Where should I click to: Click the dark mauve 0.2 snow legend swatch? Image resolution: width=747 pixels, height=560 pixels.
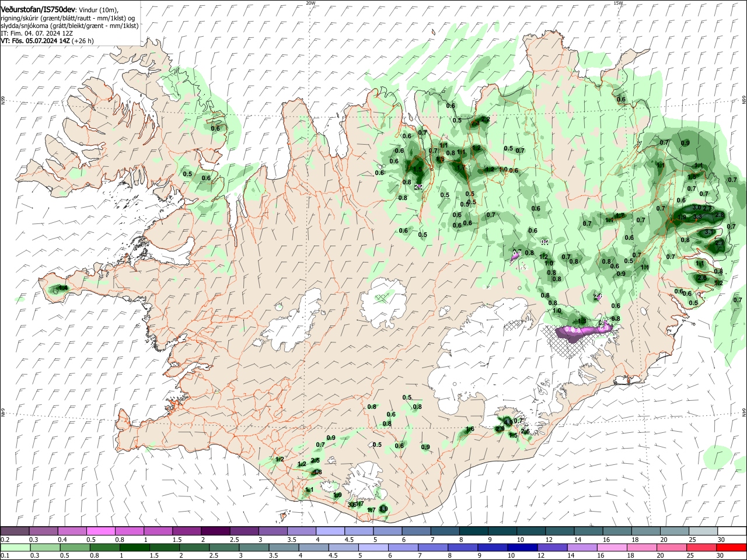pyautogui.click(x=15, y=531)
